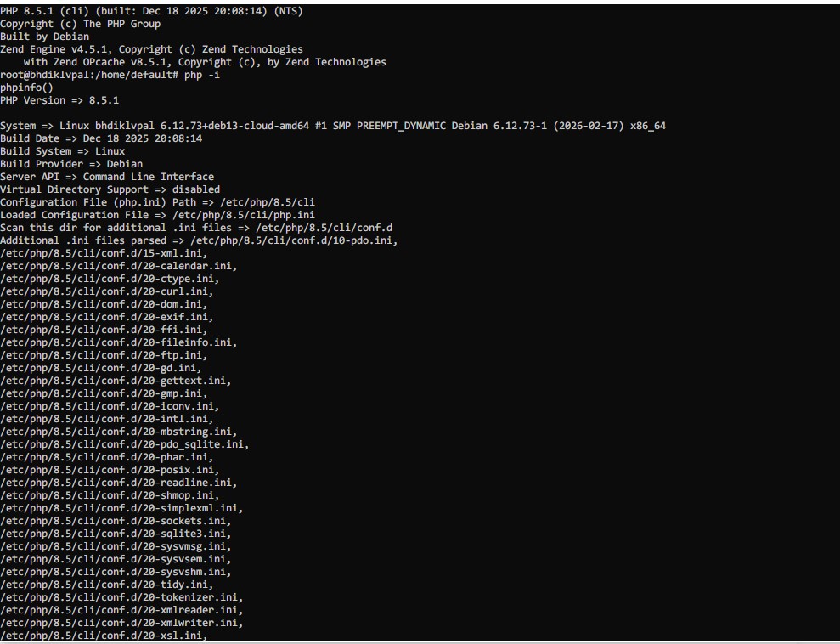Image resolution: width=840 pixels, height=644 pixels.
Task: Click the 20-sockets.ini file path
Action: pos(116,521)
